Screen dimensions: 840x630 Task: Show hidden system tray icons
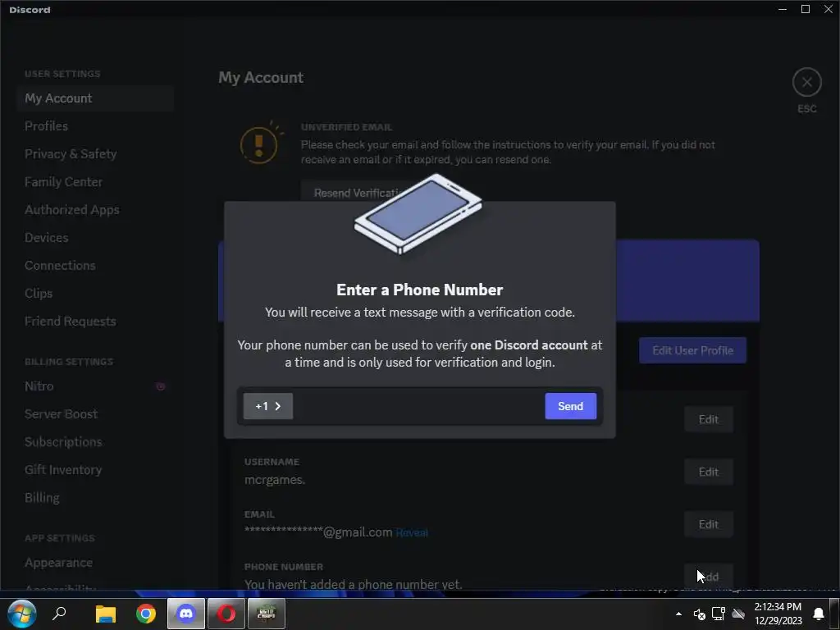(678, 614)
